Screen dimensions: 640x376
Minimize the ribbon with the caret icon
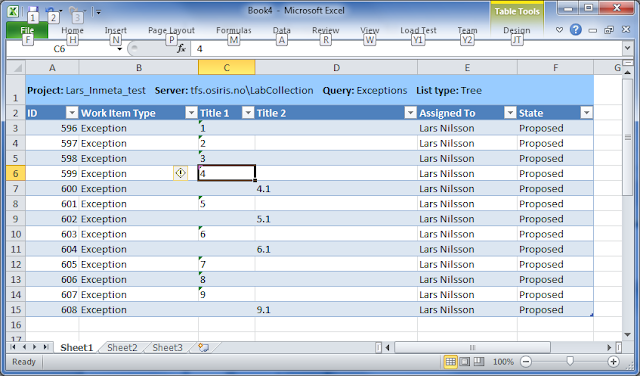click(560, 30)
